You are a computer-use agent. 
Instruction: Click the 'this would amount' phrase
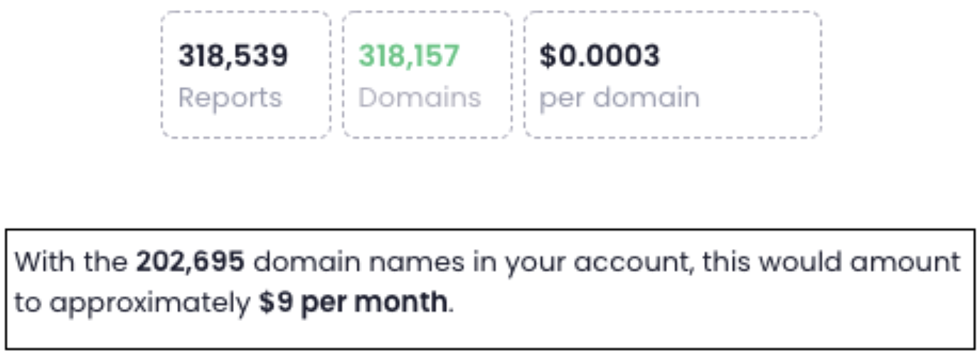[831, 262]
